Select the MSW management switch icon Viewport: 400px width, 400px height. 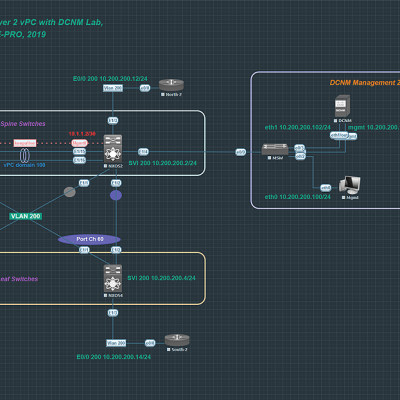[x=275, y=149]
